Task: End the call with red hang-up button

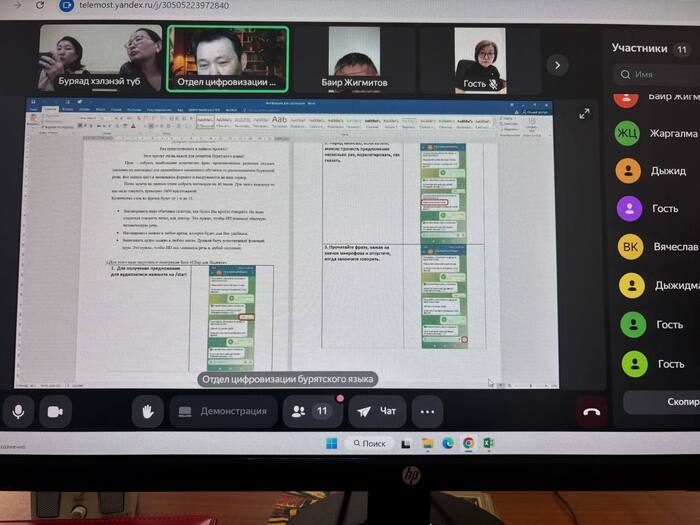Action: coord(592,411)
